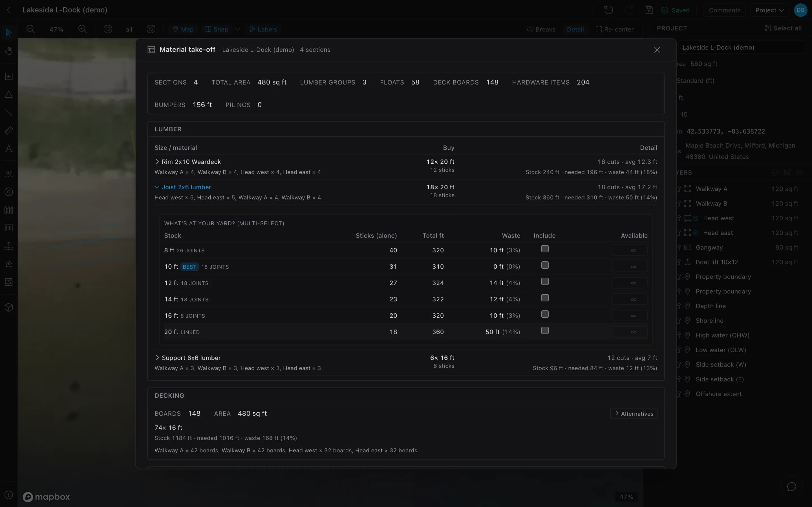Show decking Alternatives

pyautogui.click(x=634, y=413)
